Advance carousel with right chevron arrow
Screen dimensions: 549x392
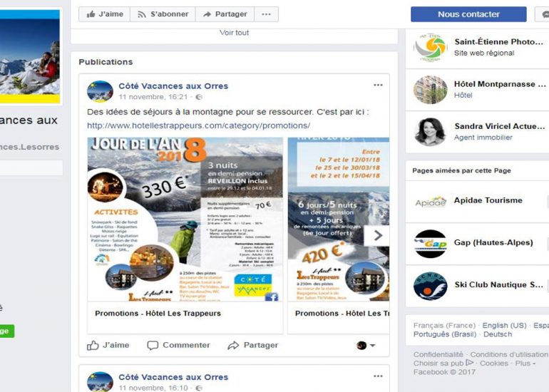click(x=377, y=235)
